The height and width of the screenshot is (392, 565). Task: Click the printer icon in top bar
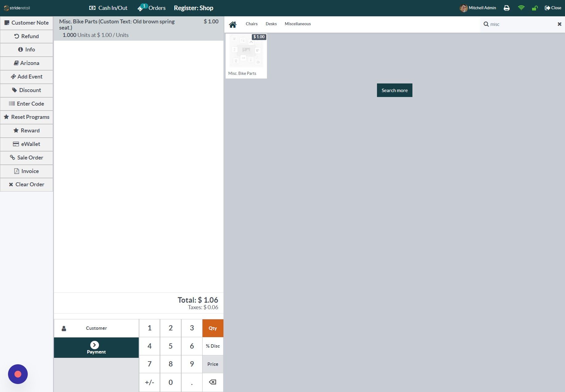pyautogui.click(x=506, y=8)
